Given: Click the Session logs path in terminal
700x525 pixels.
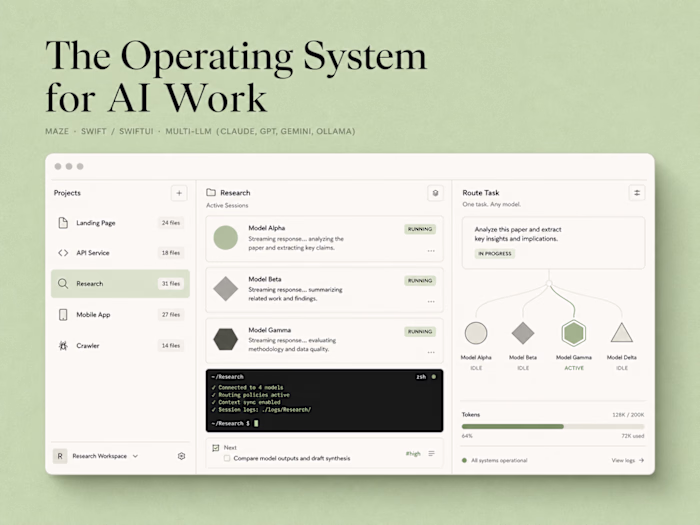Looking at the screenshot, I should [287, 409].
